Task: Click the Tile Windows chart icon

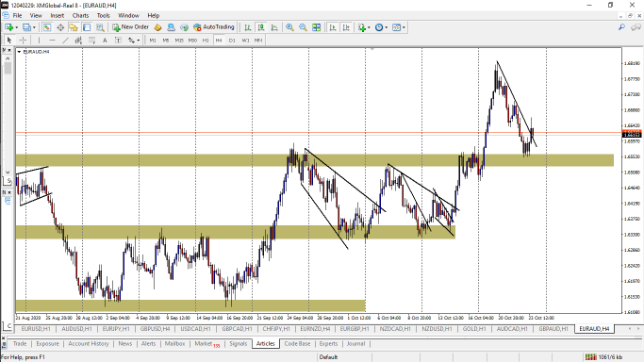Action: pyautogui.click(x=316, y=27)
